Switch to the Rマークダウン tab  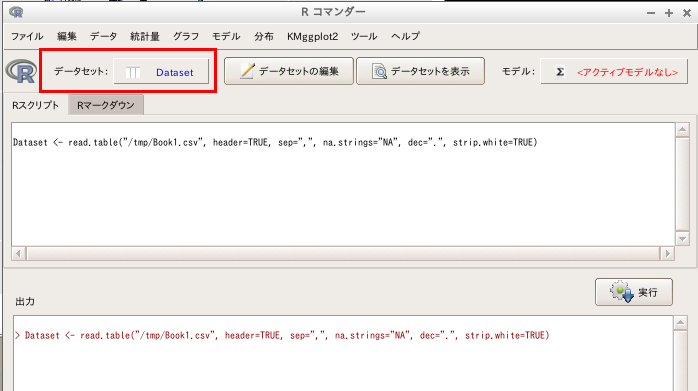click(x=106, y=105)
